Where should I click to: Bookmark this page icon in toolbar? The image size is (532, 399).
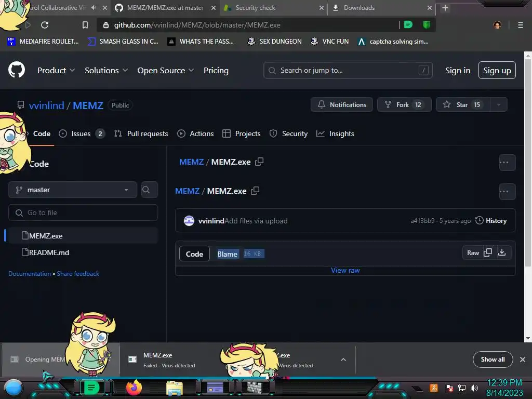click(85, 25)
